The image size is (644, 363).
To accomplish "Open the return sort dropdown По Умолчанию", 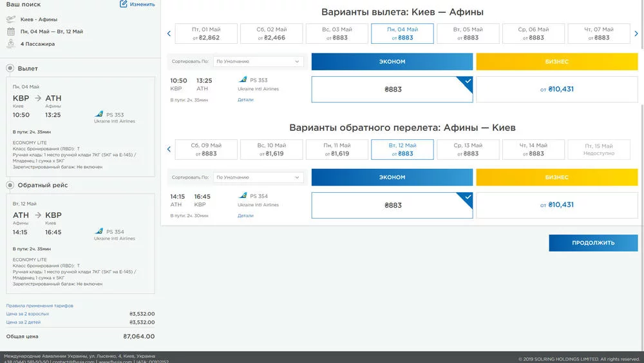I will pos(258,177).
